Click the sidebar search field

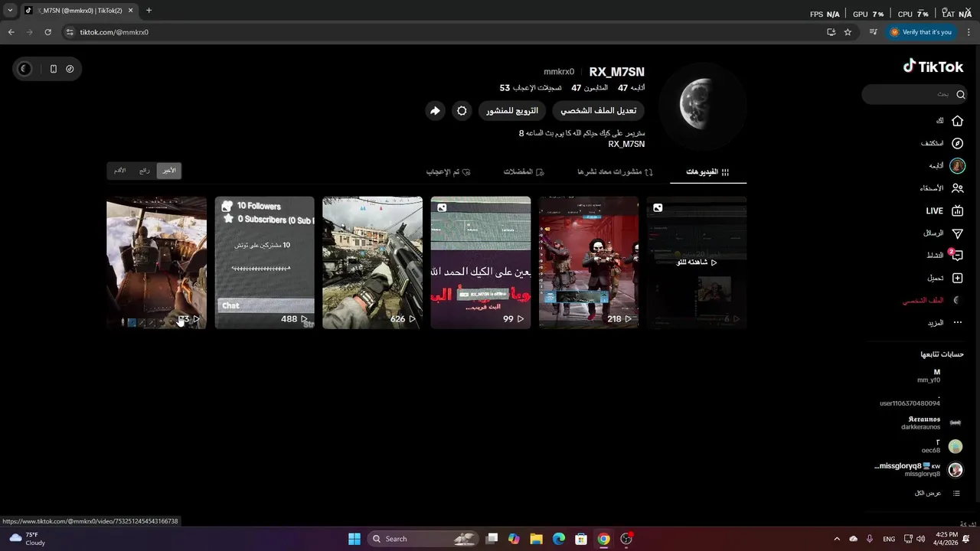(x=915, y=95)
